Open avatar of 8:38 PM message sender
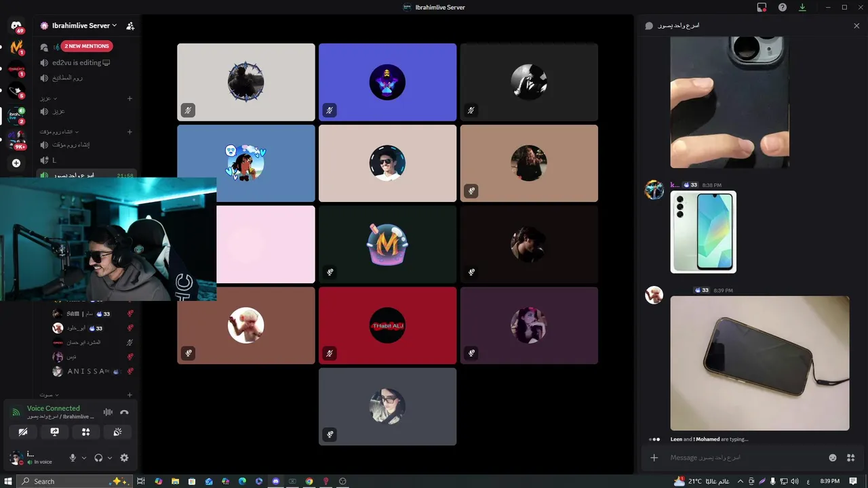The width and height of the screenshot is (868, 488). point(654,190)
